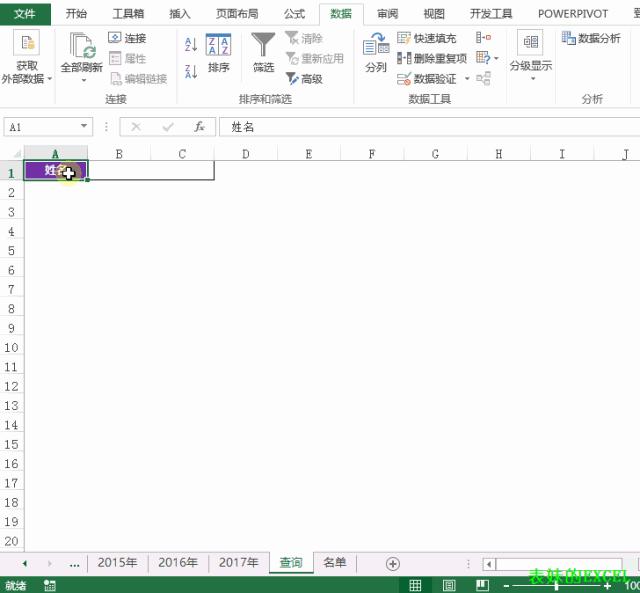Switch to Page Layout (页面布局) tab
This screenshot has width=640, height=593.
point(237,14)
